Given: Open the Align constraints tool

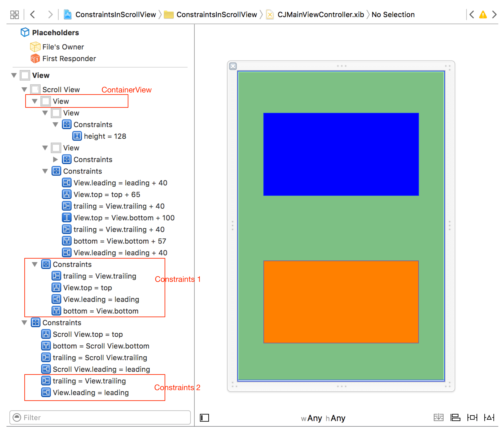Looking at the screenshot, I should [x=455, y=417].
